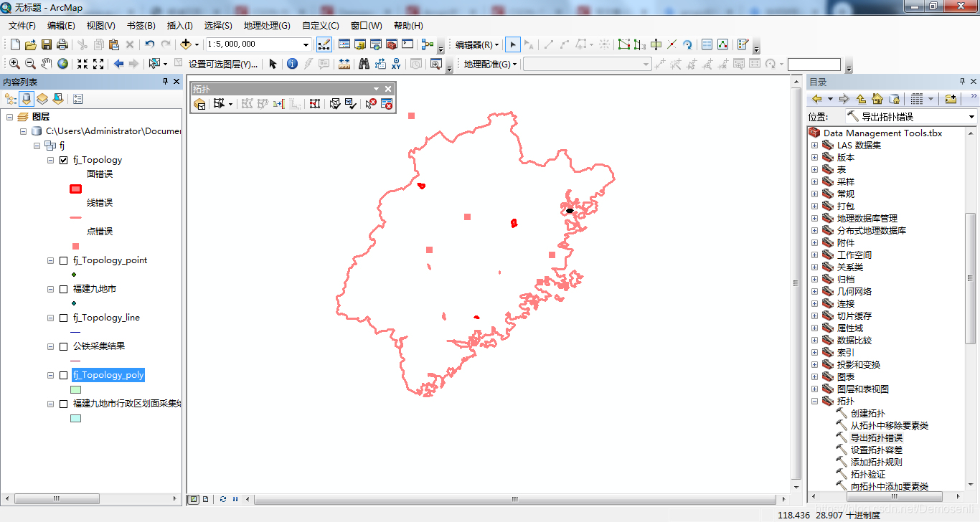Go back to previous extent arrow

coord(118,64)
